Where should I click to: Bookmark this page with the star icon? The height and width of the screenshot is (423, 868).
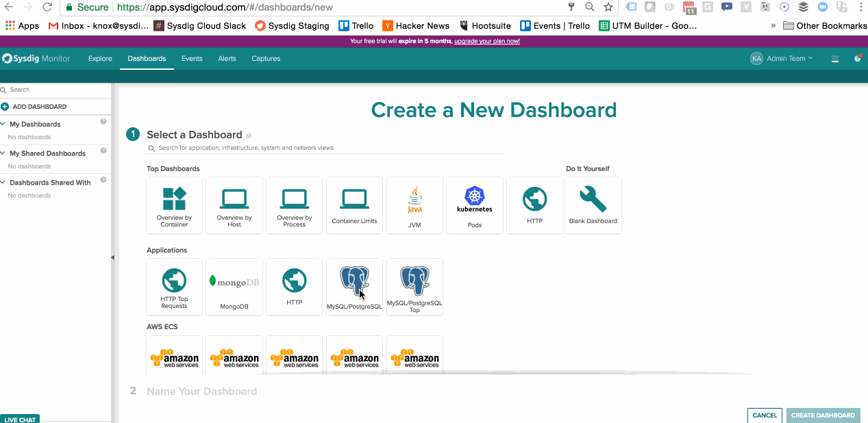pyautogui.click(x=608, y=7)
